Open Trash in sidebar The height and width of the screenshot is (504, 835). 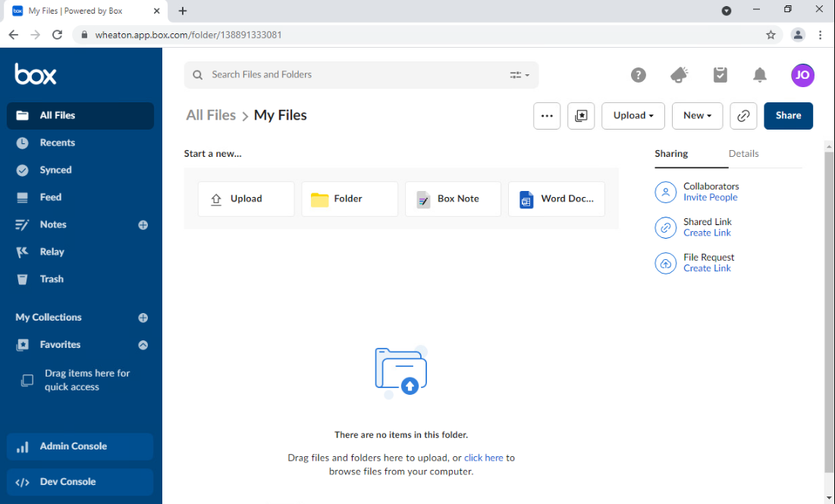pos(51,279)
